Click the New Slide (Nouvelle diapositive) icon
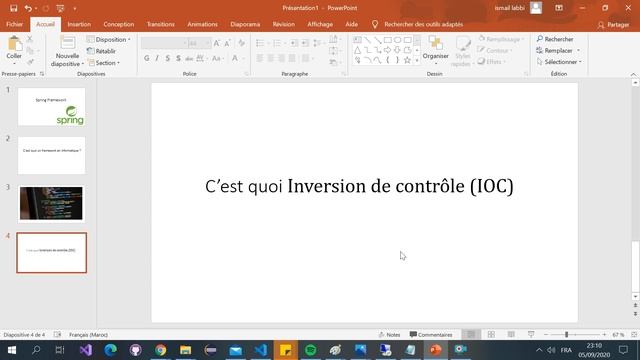The image size is (640, 360). 67,43
